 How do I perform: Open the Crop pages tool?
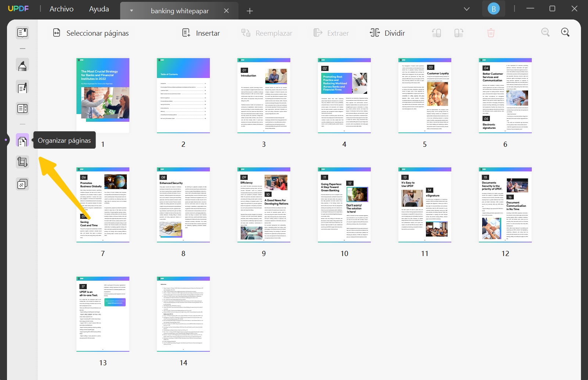pyautogui.click(x=22, y=162)
